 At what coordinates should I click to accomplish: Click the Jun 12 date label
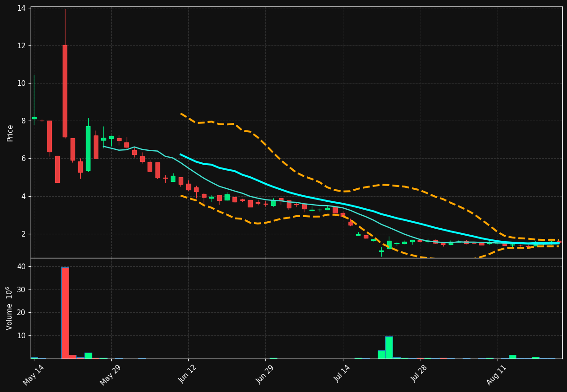point(188,375)
